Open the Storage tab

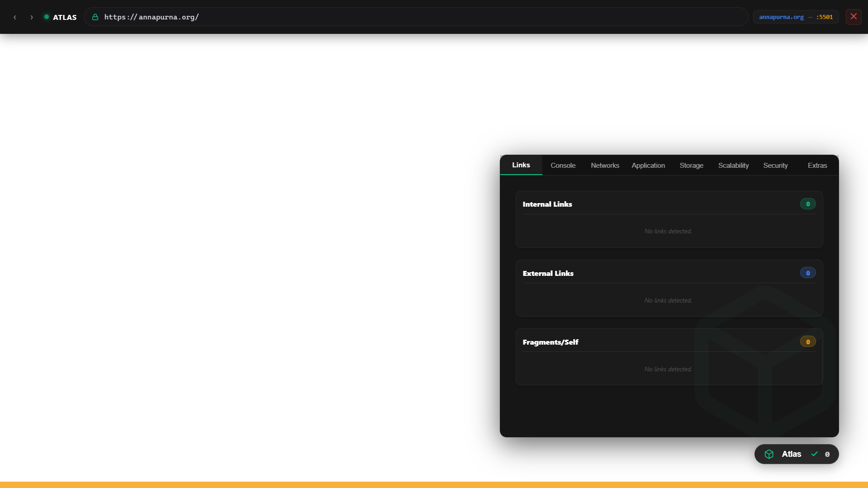[x=691, y=165]
